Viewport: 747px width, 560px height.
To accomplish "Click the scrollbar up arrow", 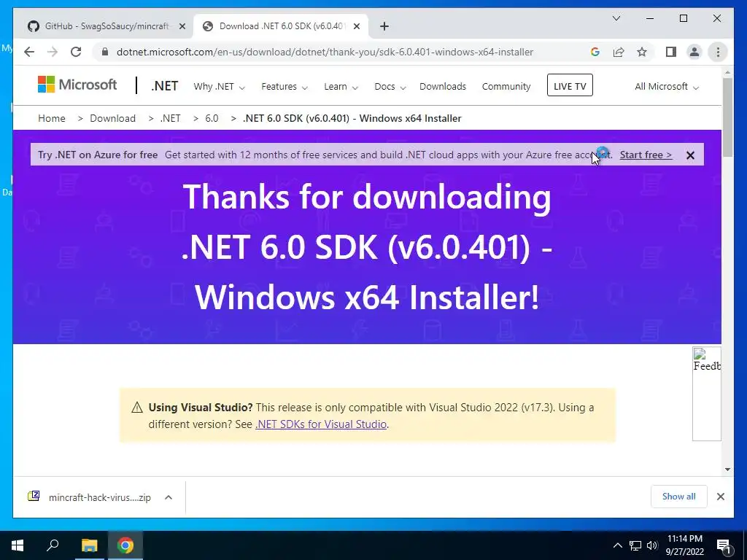I will [x=727, y=73].
